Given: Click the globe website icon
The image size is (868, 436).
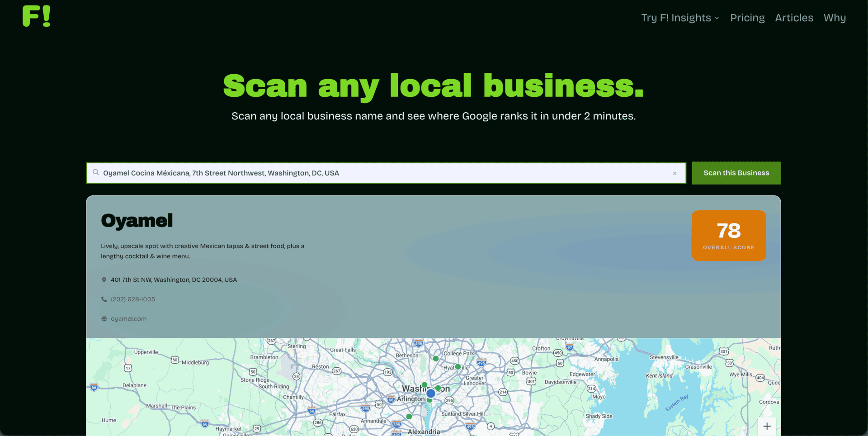Looking at the screenshot, I should 104,319.
